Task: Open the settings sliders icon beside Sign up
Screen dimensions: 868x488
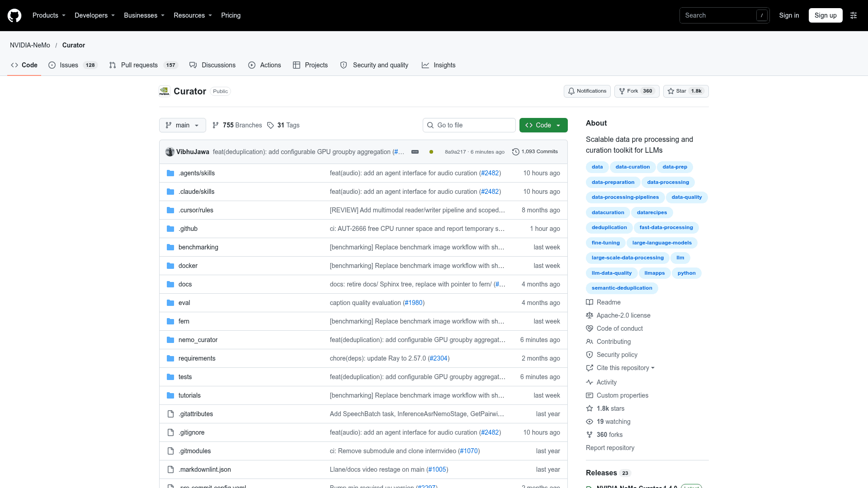Action: (x=854, y=15)
